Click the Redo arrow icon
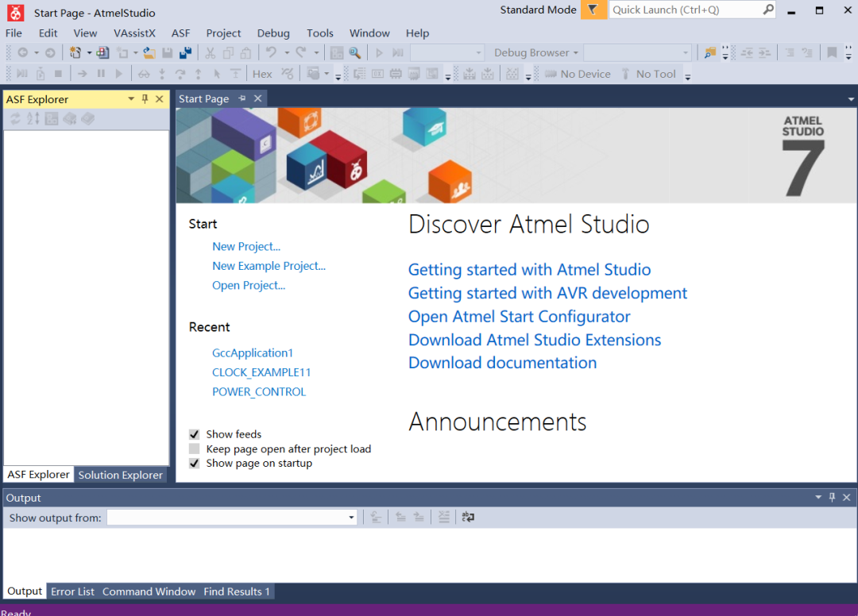 pyautogui.click(x=301, y=53)
